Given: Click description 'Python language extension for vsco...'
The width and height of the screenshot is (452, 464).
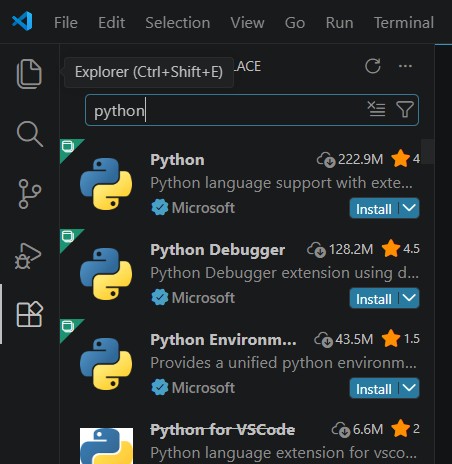Looking at the screenshot, I should [x=283, y=453].
